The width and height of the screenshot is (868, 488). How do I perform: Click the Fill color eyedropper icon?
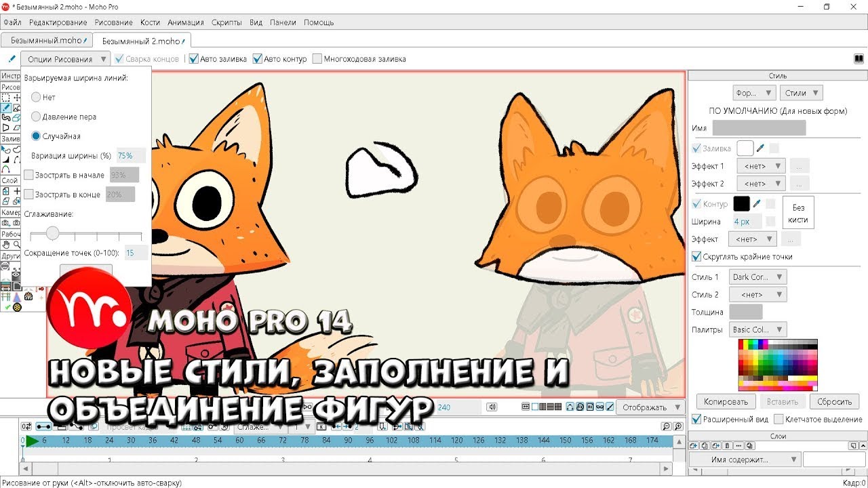(x=759, y=148)
